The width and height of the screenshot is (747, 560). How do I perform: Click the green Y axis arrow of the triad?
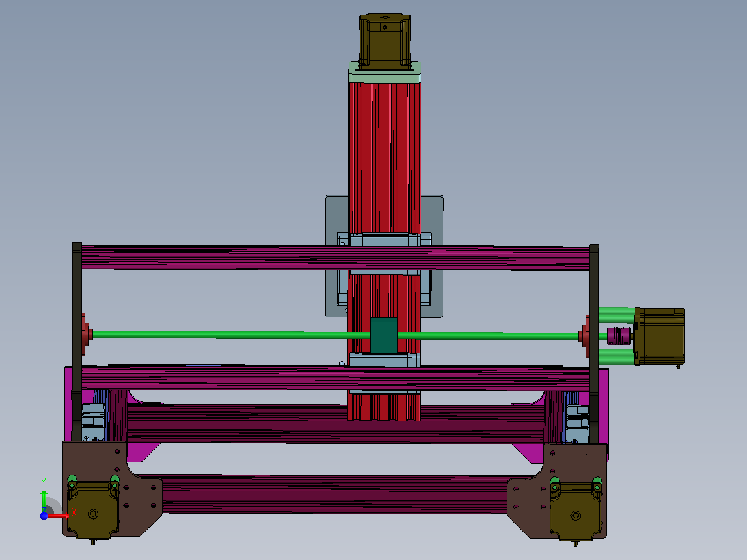pyautogui.click(x=44, y=500)
